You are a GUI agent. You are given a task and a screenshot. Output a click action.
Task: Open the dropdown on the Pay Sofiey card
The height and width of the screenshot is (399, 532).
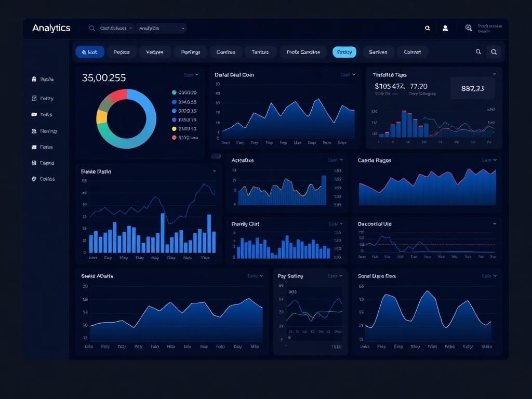[x=335, y=276]
